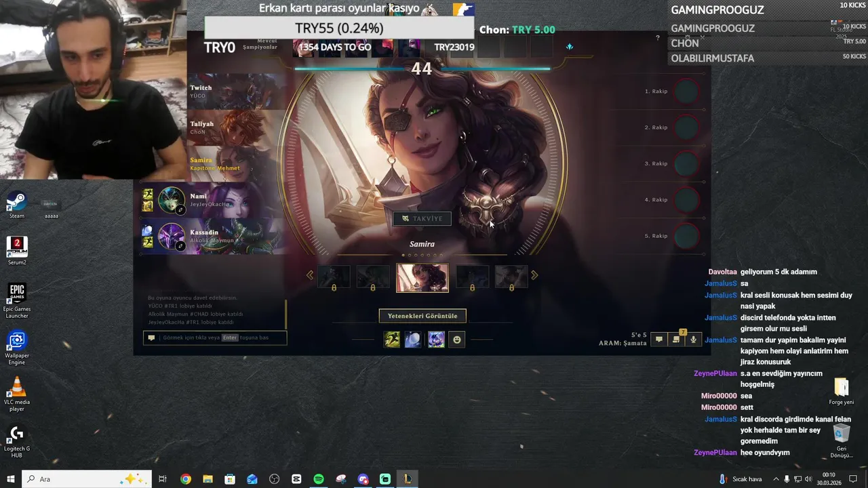Screen dimensions: 868x488
Task: Open the Sıcak hava weather widget
Action: tap(741, 479)
